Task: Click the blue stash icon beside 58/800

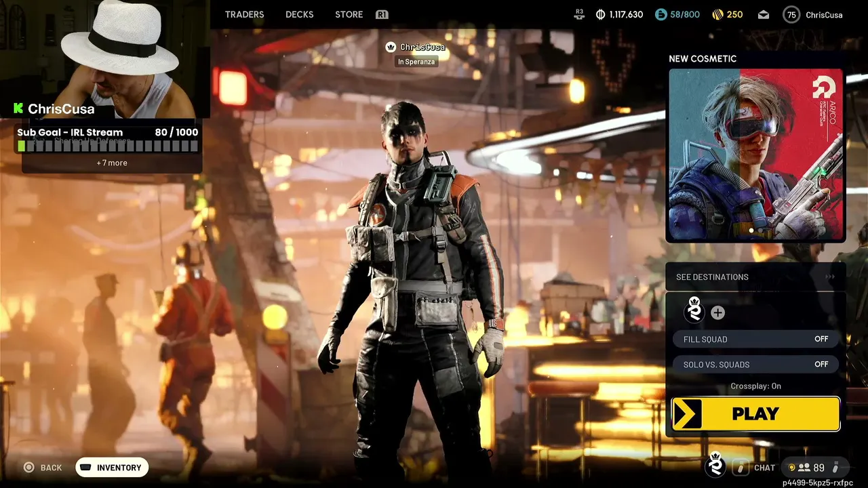Action: [660, 14]
